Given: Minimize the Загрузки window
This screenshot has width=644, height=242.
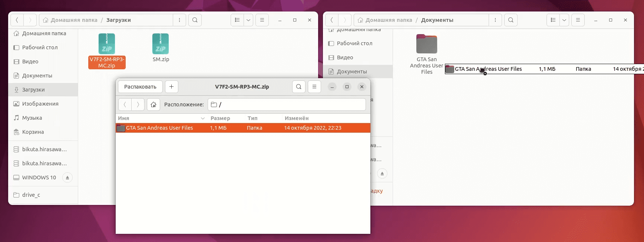Looking at the screenshot, I should click(280, 20).
